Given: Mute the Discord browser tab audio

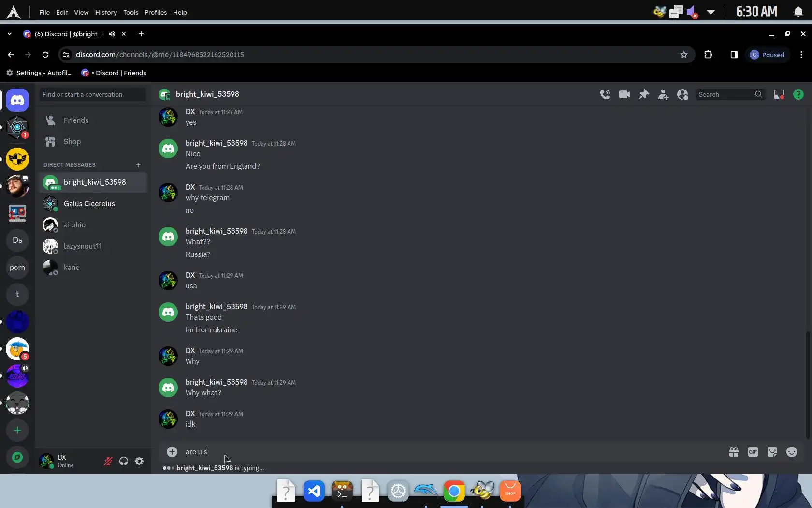Looking at the screenshot, I should point(112,34).
